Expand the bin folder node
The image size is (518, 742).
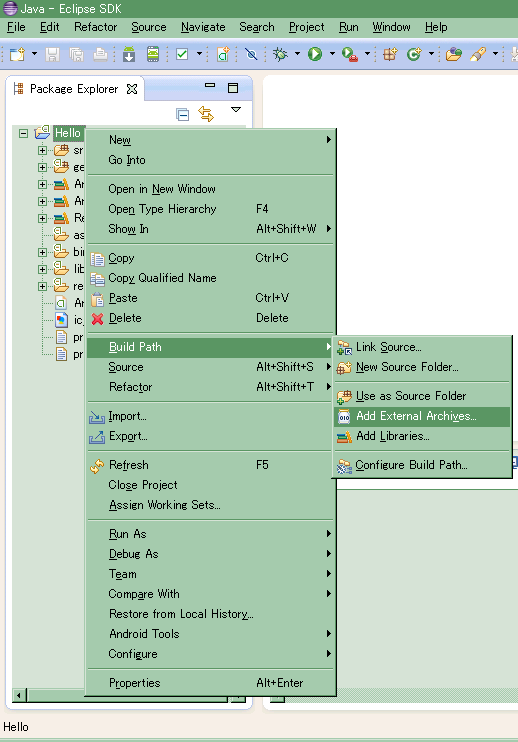43,252
